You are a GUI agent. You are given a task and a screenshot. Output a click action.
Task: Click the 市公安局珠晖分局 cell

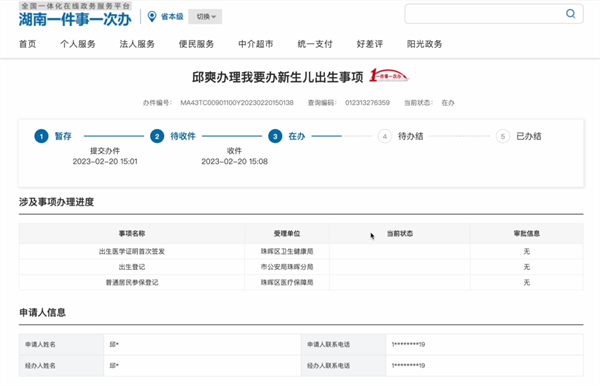point(287,267)
